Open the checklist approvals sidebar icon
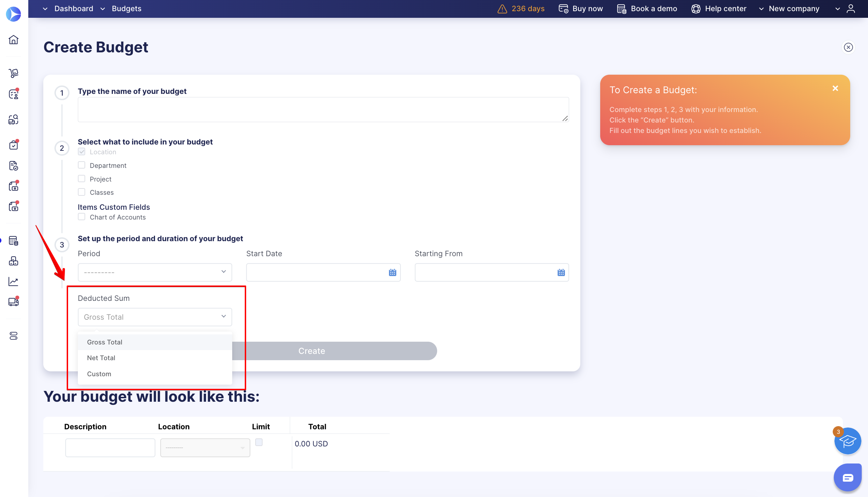The width and height of the screenshot is (868, 497). [14, 94]
